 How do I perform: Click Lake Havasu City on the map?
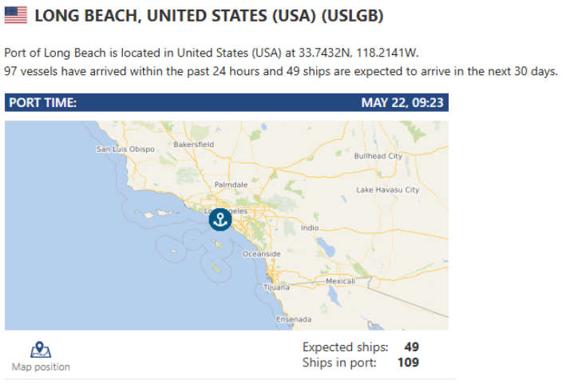coord(388,190)
